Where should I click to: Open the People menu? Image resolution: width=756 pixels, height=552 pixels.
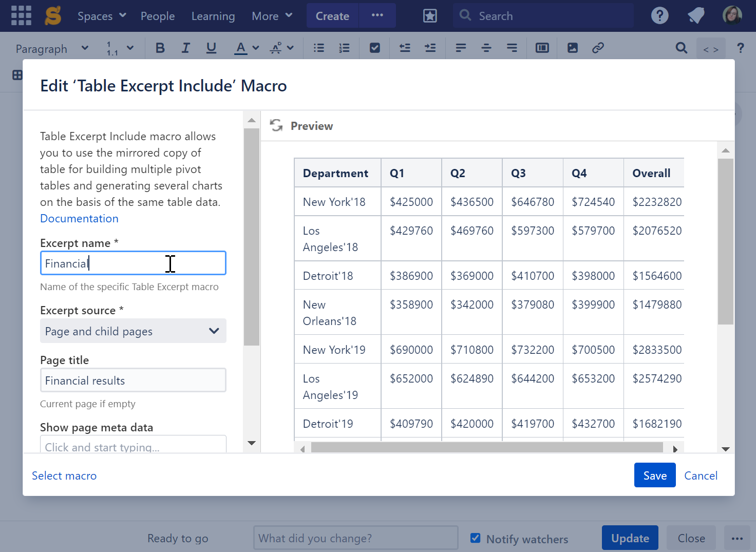tap(158, 16)
